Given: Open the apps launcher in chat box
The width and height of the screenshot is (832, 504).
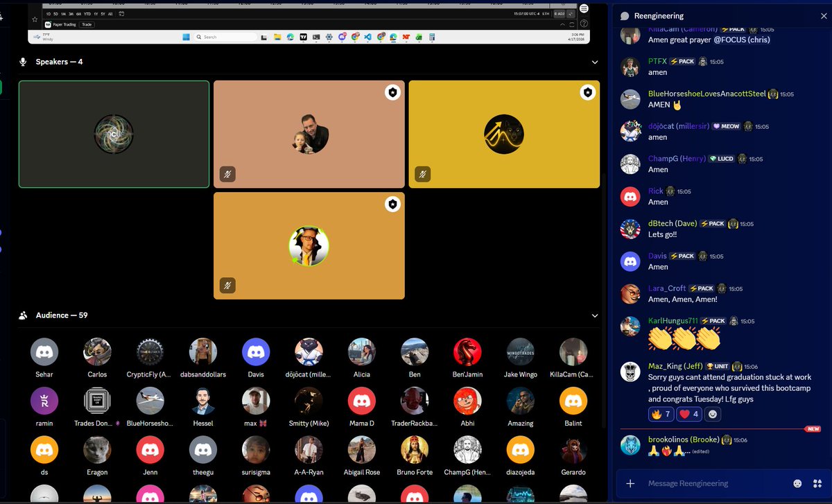Looking at the screenshot, I should click(817, 483).
